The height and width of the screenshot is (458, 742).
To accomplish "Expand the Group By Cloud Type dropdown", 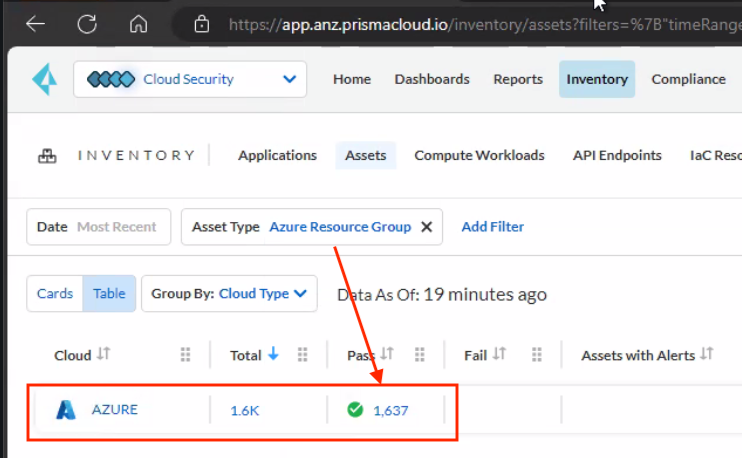I will [229, 294].
